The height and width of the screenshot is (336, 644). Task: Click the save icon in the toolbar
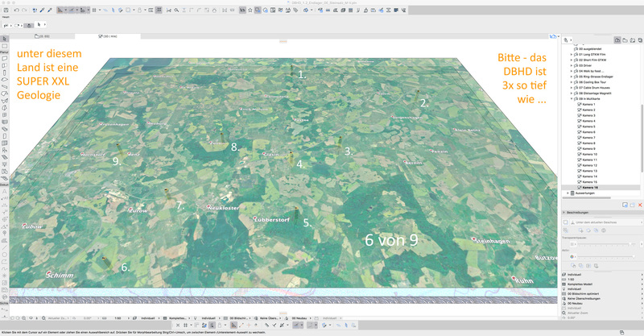pos(6,10)
